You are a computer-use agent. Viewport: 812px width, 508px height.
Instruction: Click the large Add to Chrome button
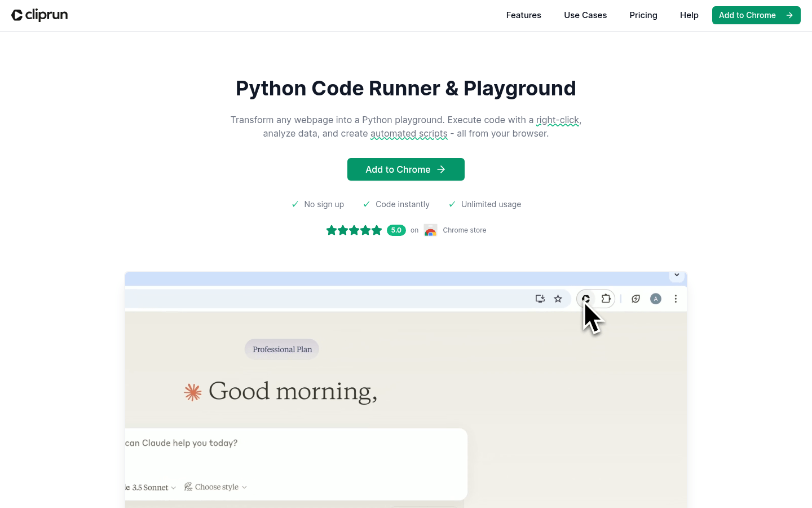click(405, 169)
